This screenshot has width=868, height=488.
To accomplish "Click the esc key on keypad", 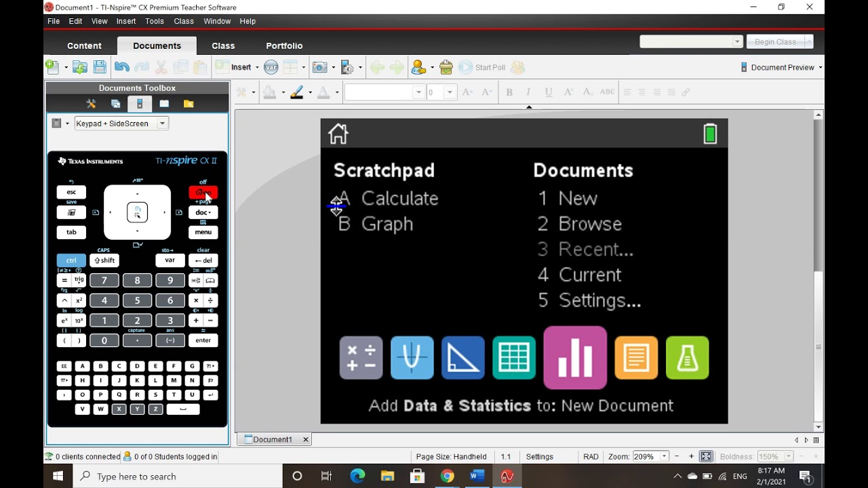I will [x=71, y=192].
